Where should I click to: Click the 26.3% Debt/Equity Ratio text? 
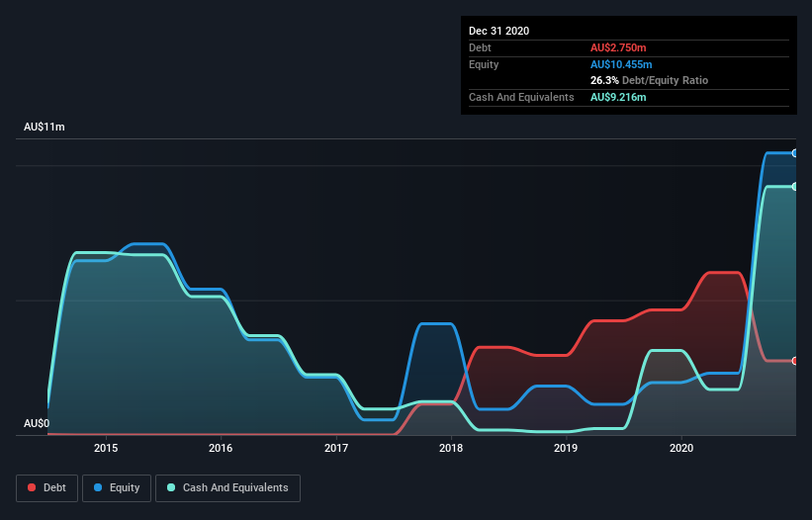click(650, 80)
